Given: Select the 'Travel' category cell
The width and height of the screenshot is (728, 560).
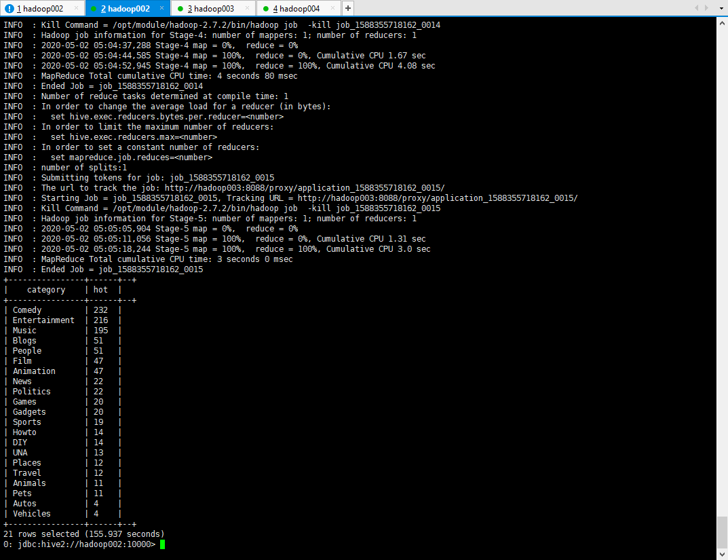Looking at the screenshot, I should (x=27, y=474).
